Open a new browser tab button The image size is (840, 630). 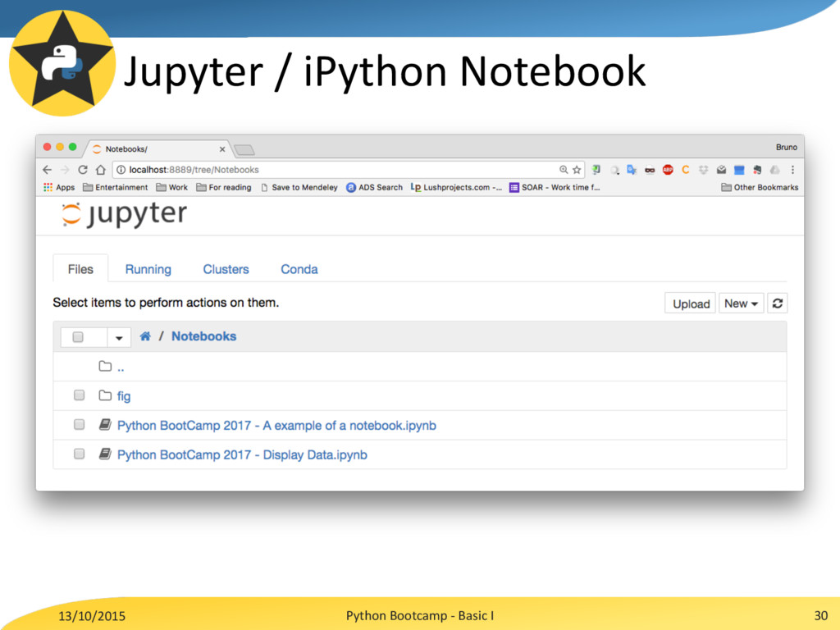click(x=244, y=150)
